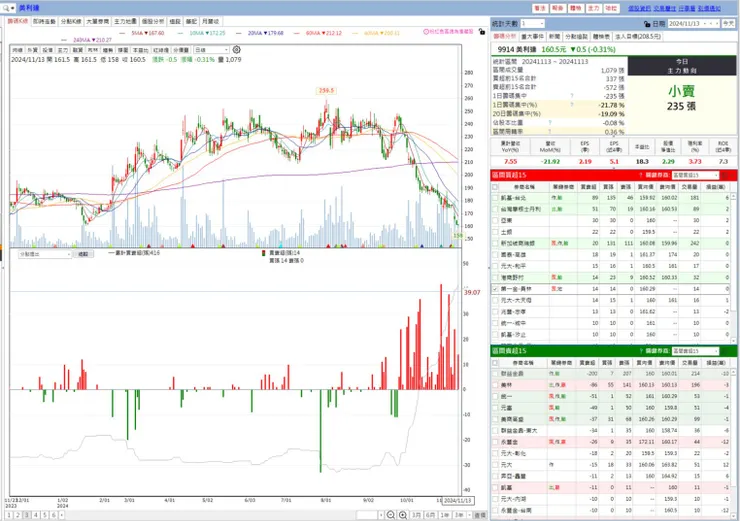The image size is (740, 521).
Task: Open the 關鍵券商 dropdown in the green header
Action: (695, 351)
